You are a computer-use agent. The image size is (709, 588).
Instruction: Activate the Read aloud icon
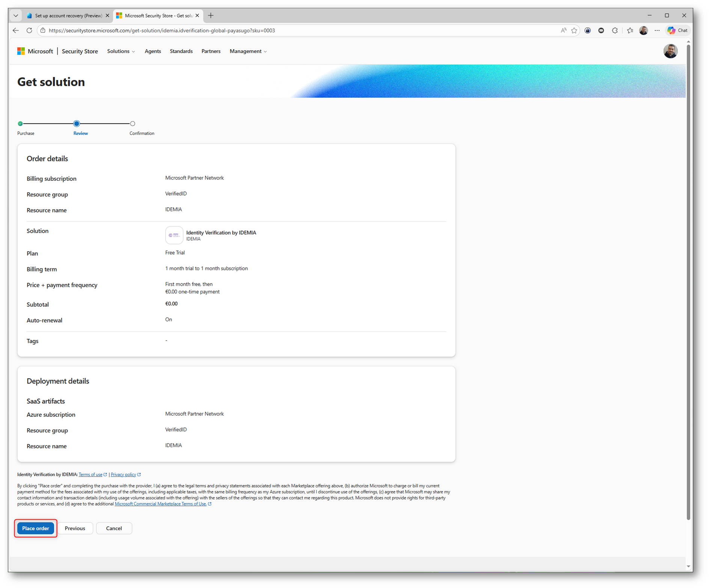563,30
